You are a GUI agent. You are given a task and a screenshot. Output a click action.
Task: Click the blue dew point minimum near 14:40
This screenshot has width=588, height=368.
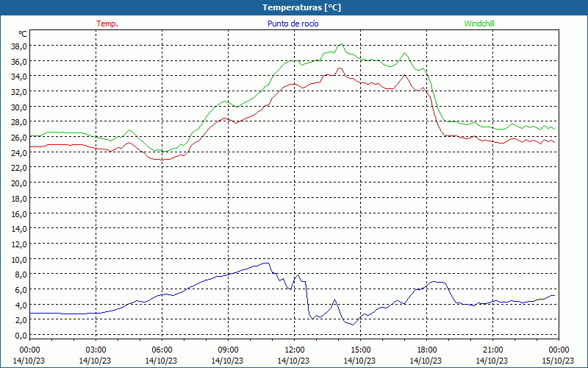[353, 325]
